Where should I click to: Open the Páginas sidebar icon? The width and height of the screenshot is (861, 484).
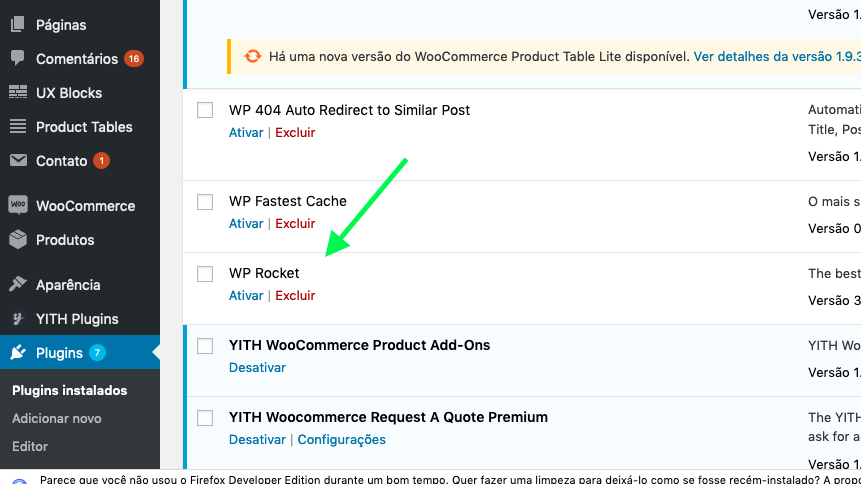click(x=18, y=24)
